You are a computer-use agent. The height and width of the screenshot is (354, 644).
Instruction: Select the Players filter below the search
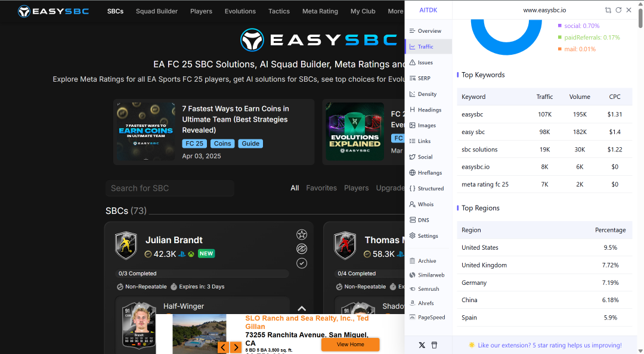tap(357, 188)
